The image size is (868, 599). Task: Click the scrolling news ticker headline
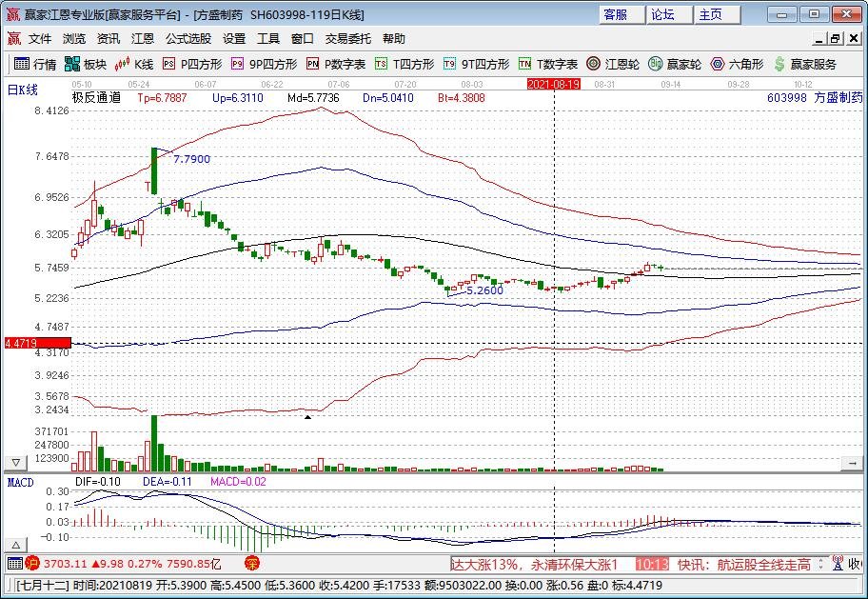[538, 564]
